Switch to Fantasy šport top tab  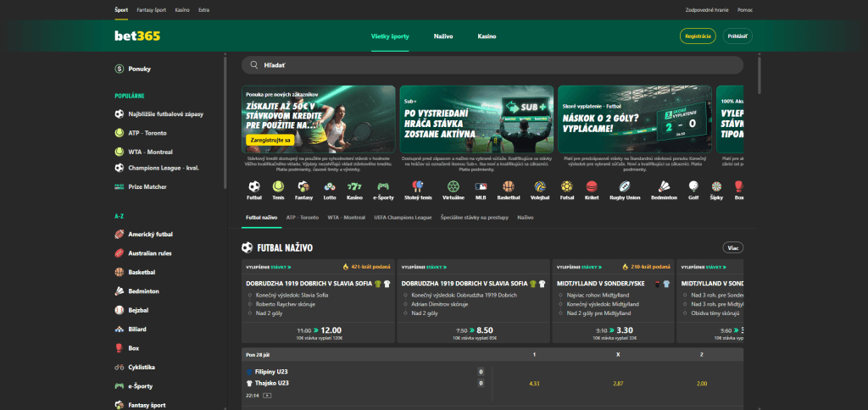point(152,10)
